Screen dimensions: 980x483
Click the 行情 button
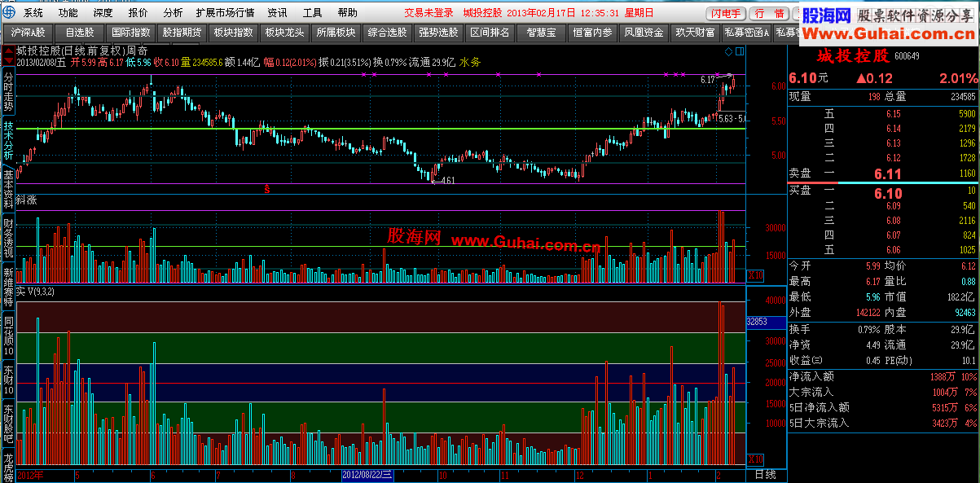769,13
